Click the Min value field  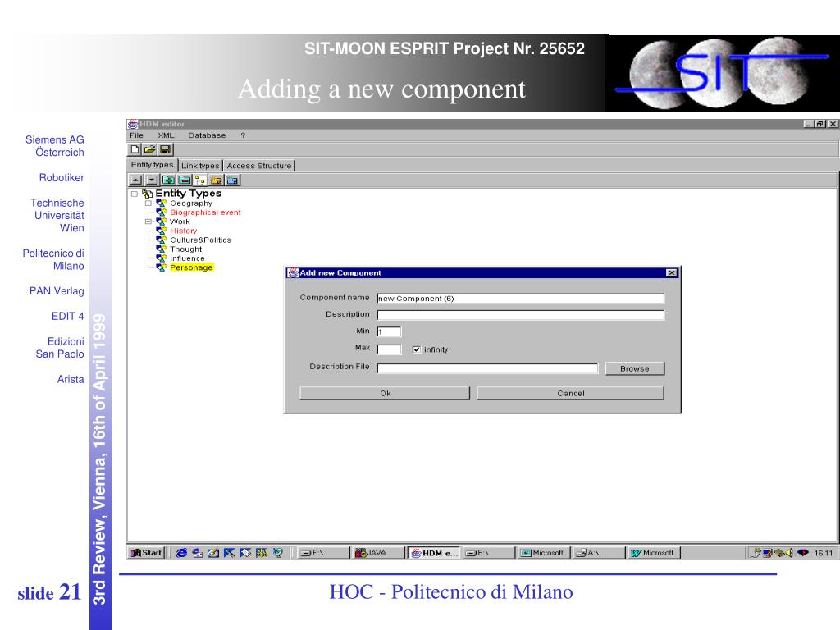tap(389, 331)
